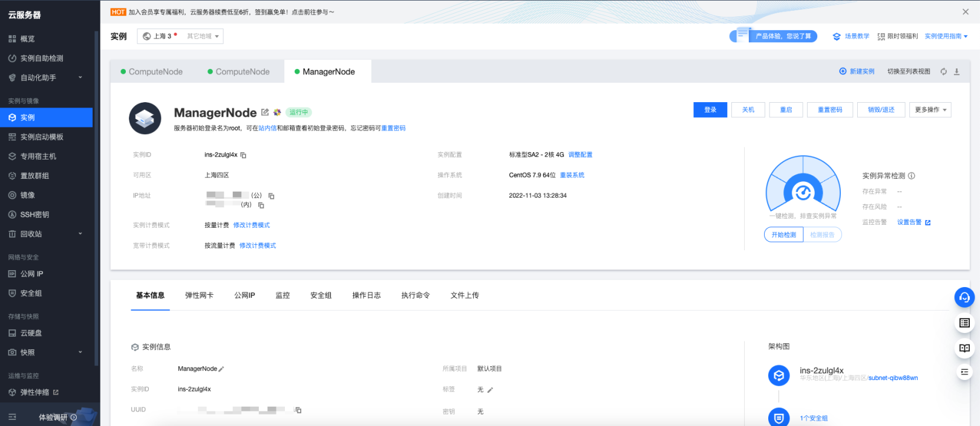Open the 文件上传 tab
The height and width of the screenshot is (426, 980).
coord(465,295)
